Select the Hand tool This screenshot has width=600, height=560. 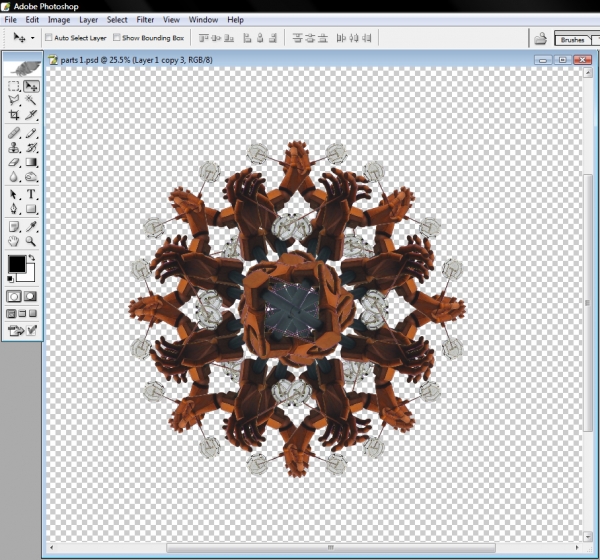[14, 241]
